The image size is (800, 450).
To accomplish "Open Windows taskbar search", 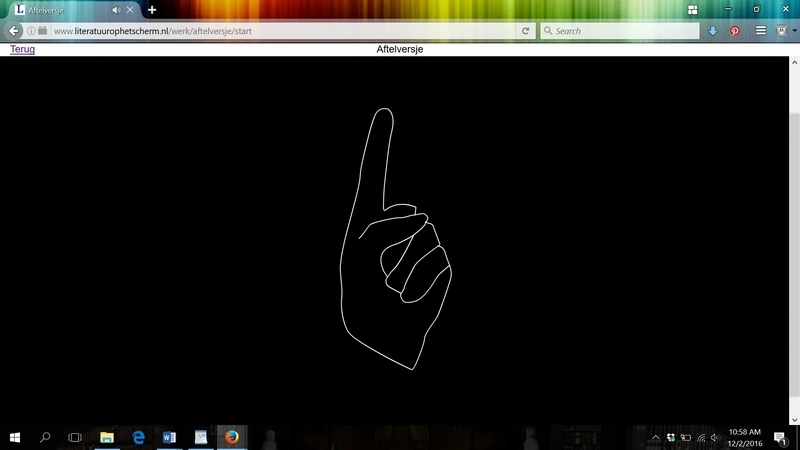I will pos(45,437).
